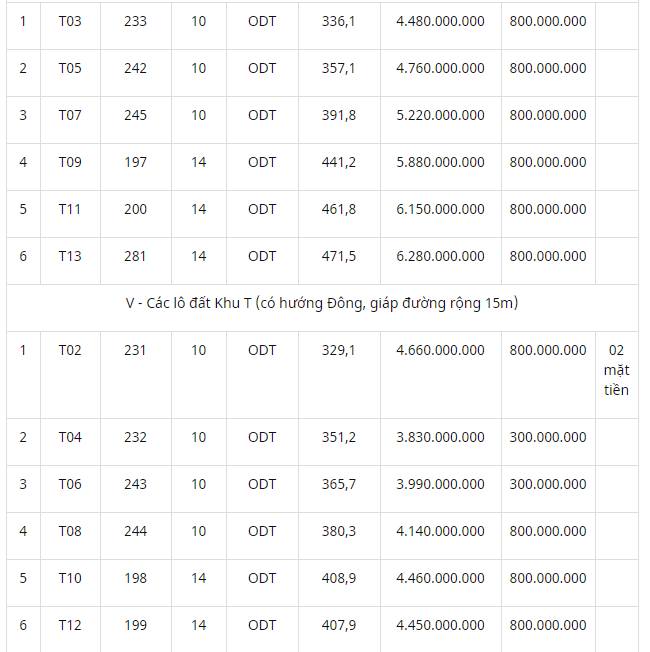
Task: Click lot code T13 cell
Action: (x=70, y=256)
